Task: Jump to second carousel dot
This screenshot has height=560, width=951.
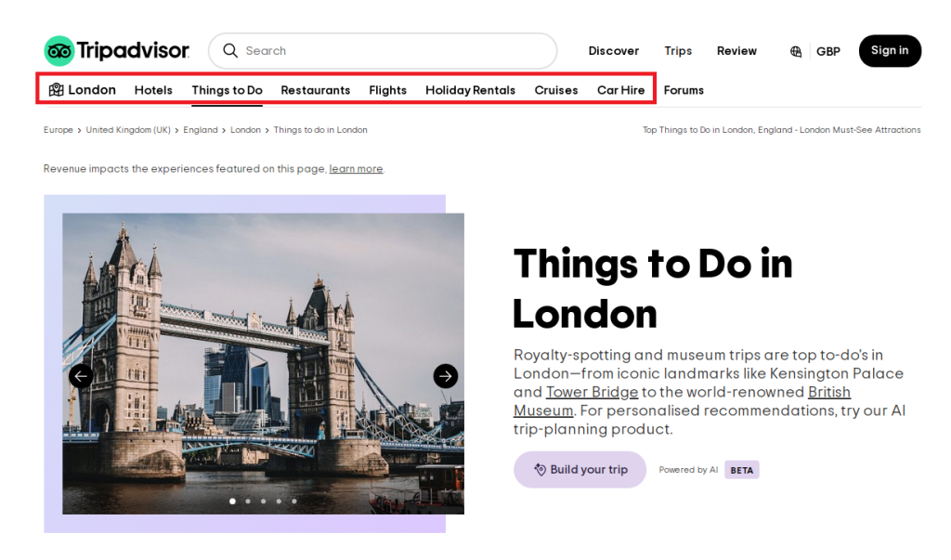Action: click(248, 501)
